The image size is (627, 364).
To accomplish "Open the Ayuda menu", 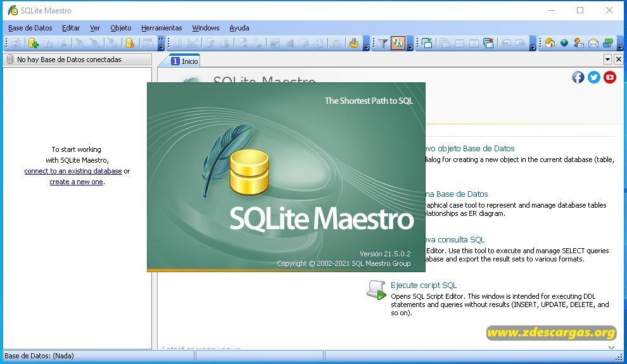I will 239,28.
